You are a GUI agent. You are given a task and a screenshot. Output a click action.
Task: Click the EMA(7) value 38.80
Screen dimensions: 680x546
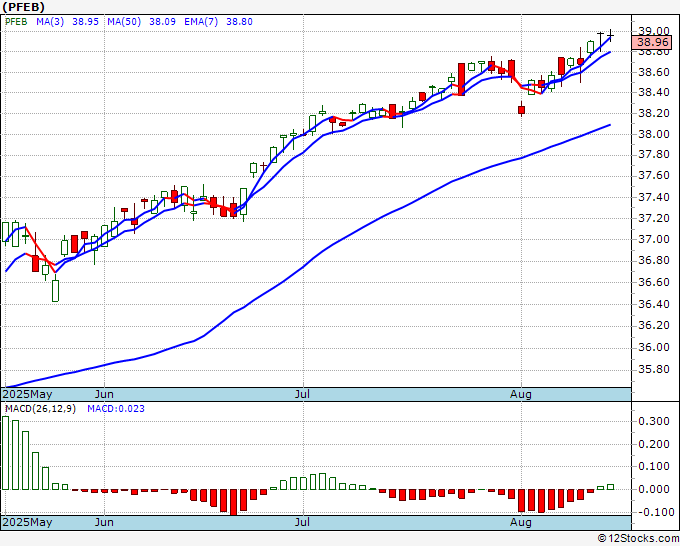coord(239,22)
